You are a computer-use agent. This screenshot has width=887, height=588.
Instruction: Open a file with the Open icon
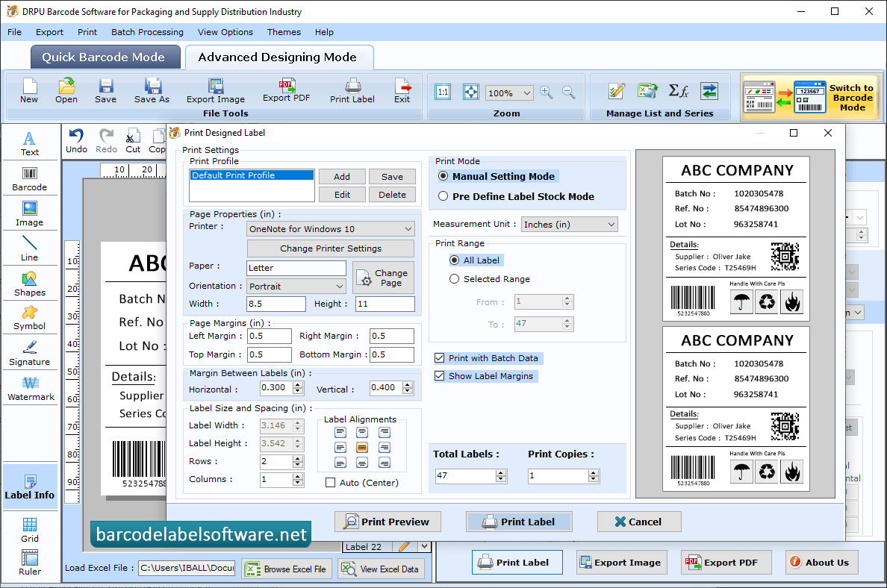tap(66, 91)
